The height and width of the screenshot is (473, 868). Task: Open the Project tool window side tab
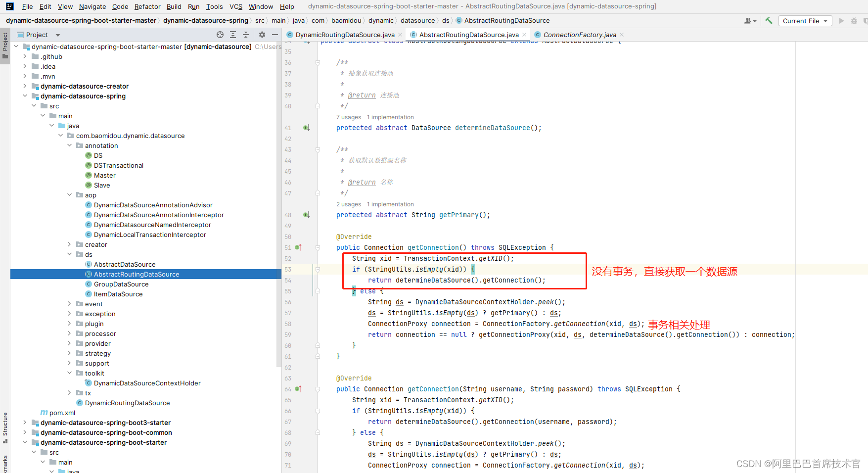click(x=5, y=46)
